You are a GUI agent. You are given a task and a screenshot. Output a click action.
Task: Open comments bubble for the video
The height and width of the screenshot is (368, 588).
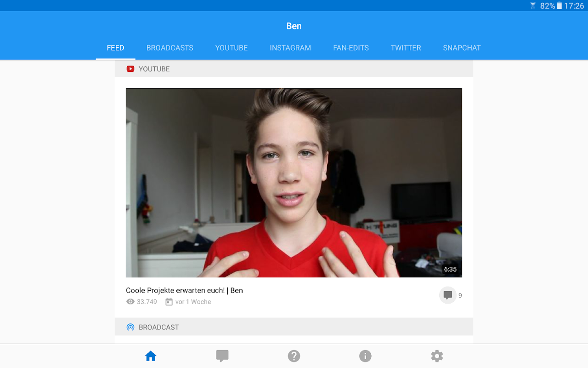[x=448, y=295]
